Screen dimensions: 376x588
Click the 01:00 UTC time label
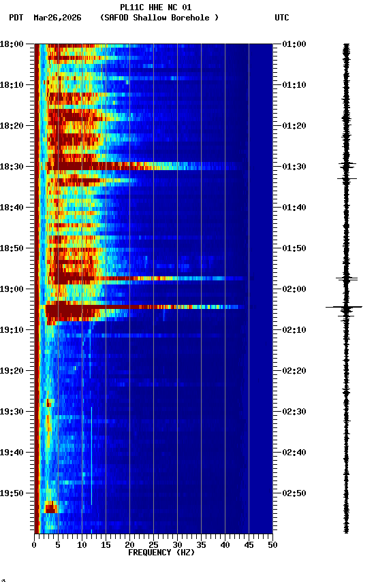[x=294, y=44]
